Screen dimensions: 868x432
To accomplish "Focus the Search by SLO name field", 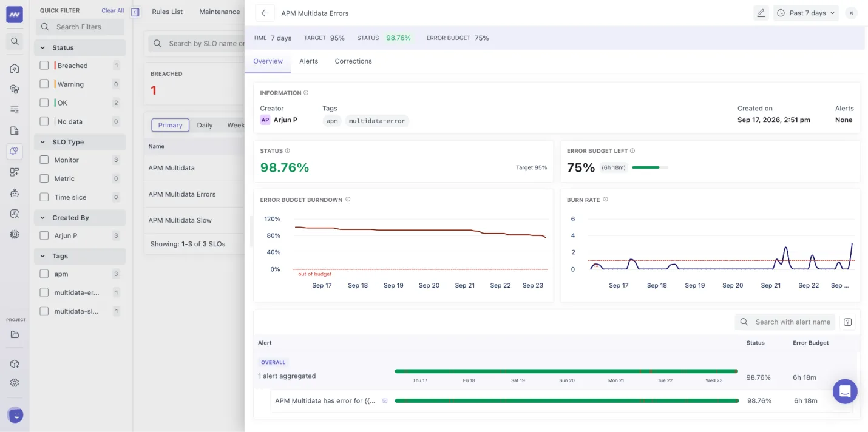I will pos(197,43).
